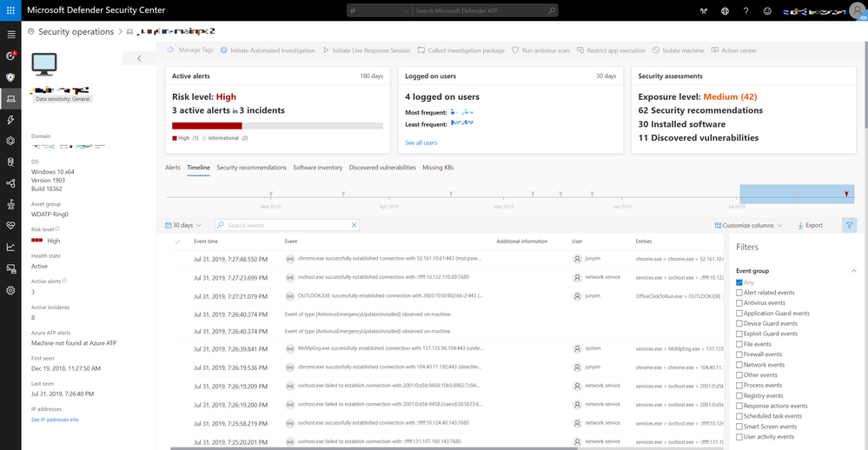868x450 pixels.
Task: Open the 30 days time range dropdown
Action: coord(183,225)
